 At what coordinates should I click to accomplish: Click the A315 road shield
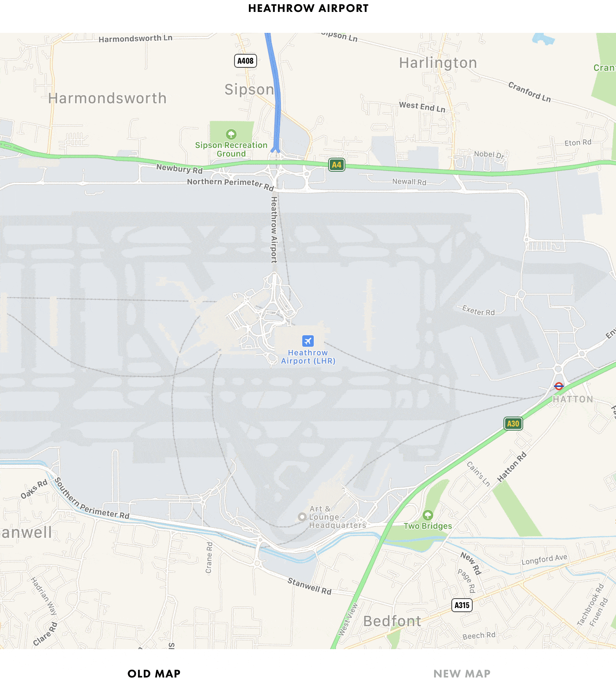pos(462,605)
